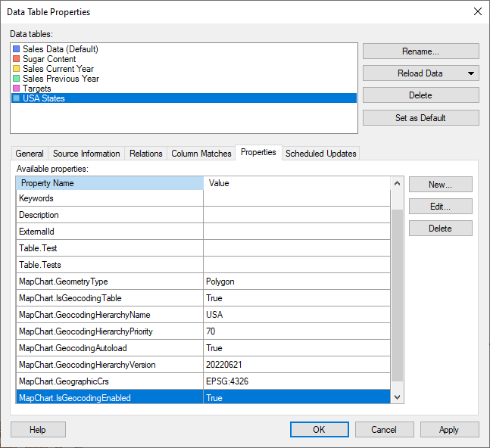This screenshot has height=448, width=490.
Task: Click the Rename... button
Action: click(420, 51)
